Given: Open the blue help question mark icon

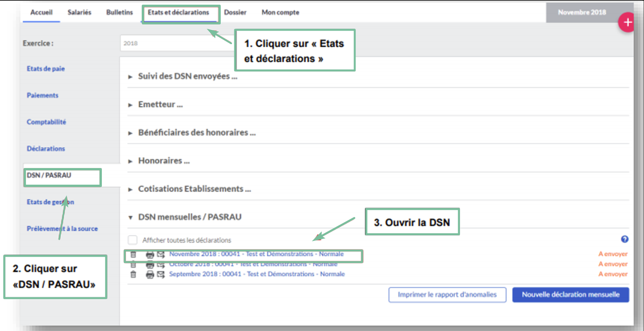Looking at the screenshot, I should (x=624, y=239).
